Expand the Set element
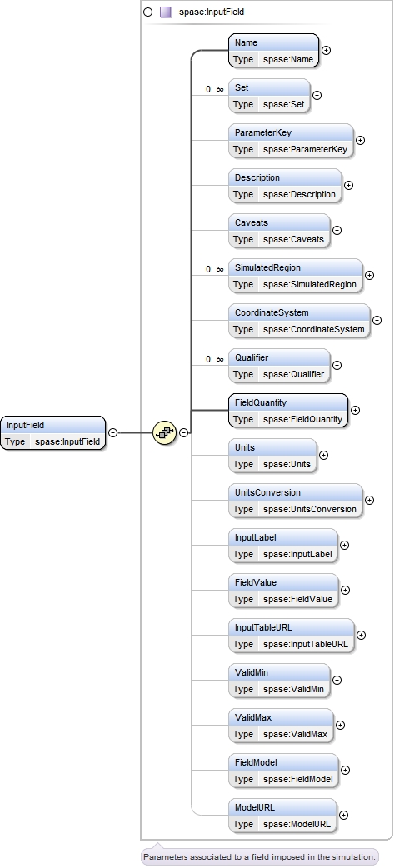 pos(317,95)
